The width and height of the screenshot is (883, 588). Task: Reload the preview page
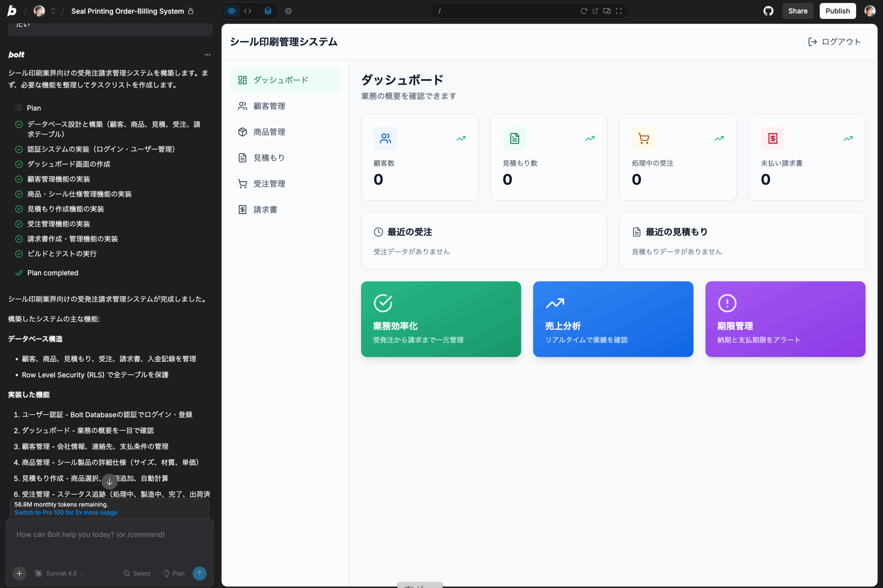click(x=584, y=11)
